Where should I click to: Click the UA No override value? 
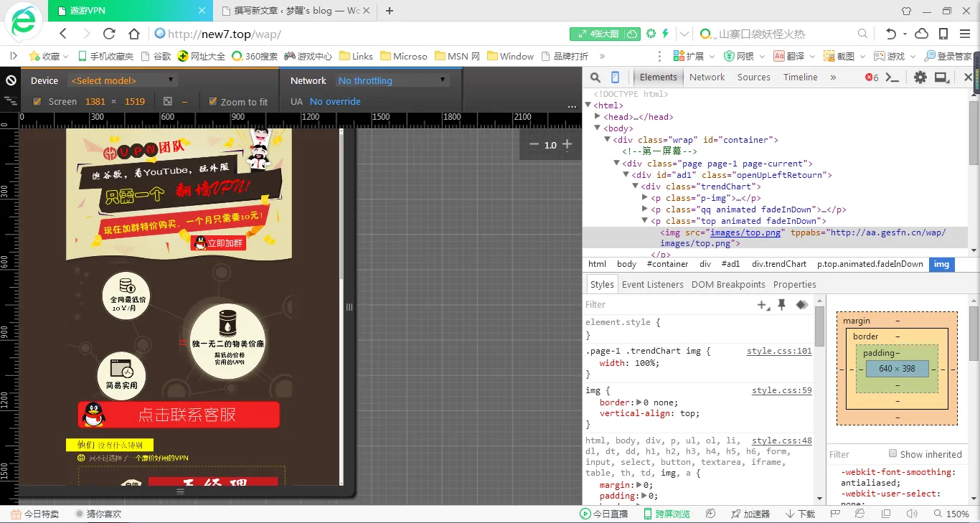[x=335, y=101]
